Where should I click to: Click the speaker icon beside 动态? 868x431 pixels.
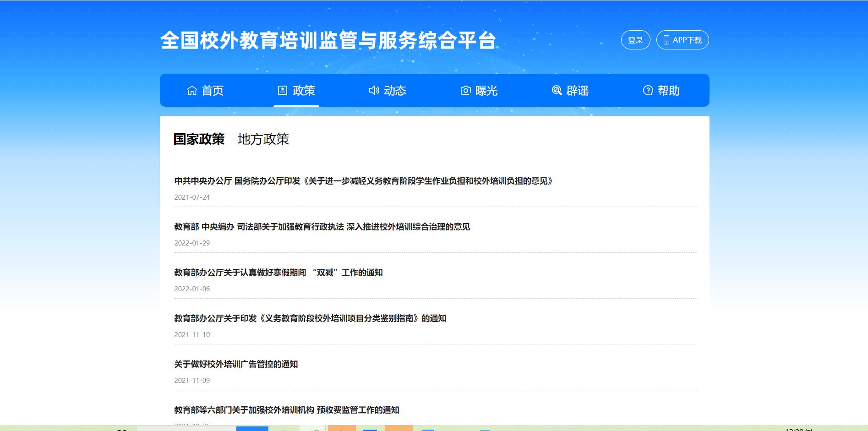pyautogui.click(x=374, y=91)
